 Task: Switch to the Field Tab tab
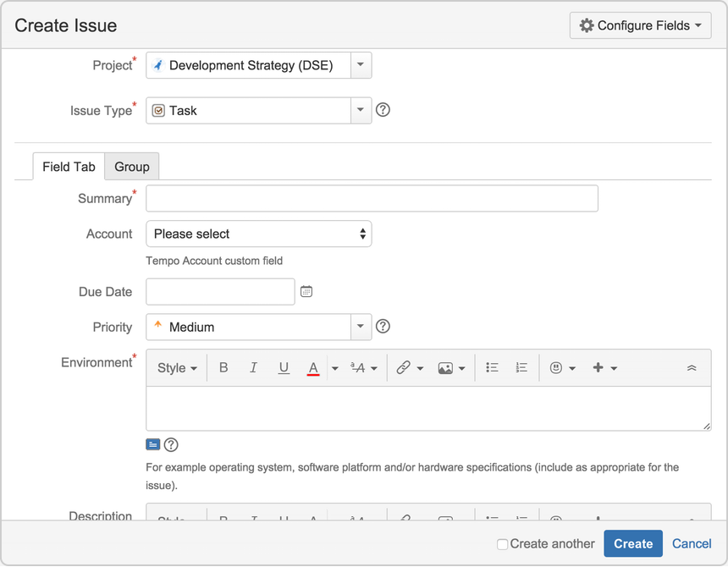coord(69,167)
